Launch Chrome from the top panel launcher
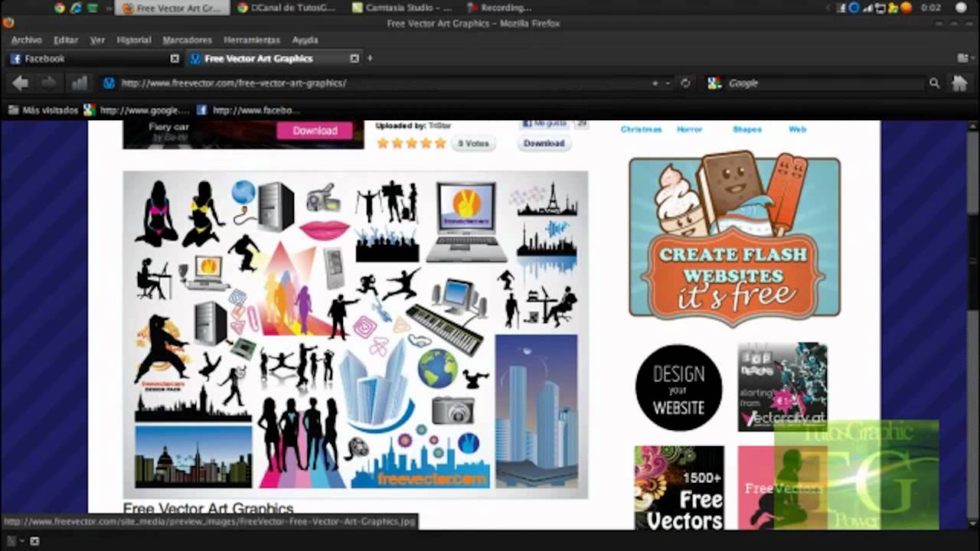The width and height of the screenshot is (980, 551). point(60,8)
